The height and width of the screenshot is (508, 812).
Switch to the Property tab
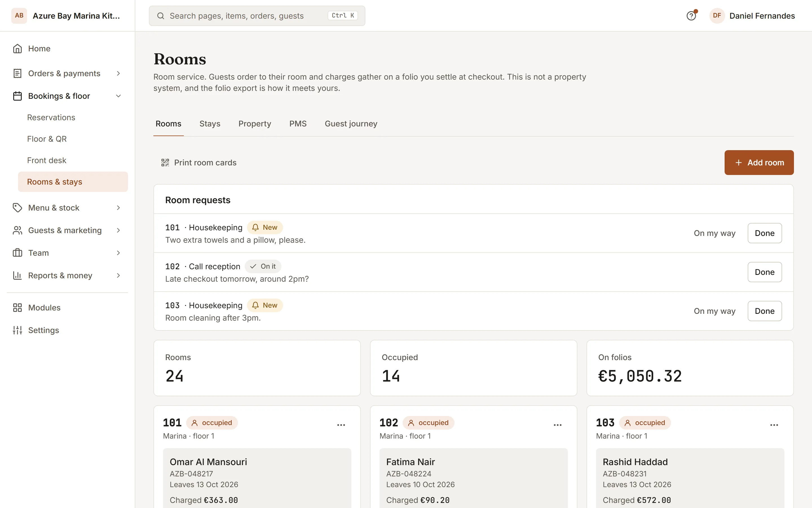255,124
